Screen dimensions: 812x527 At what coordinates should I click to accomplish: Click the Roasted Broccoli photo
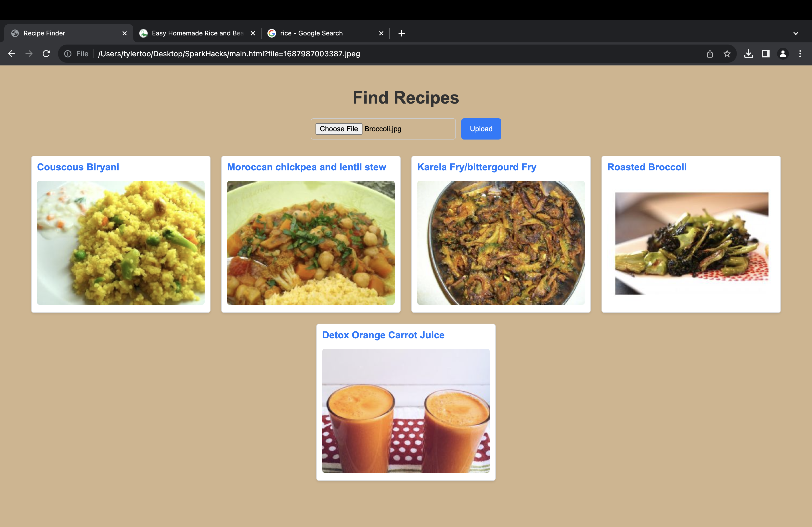(x=691, y=243)
